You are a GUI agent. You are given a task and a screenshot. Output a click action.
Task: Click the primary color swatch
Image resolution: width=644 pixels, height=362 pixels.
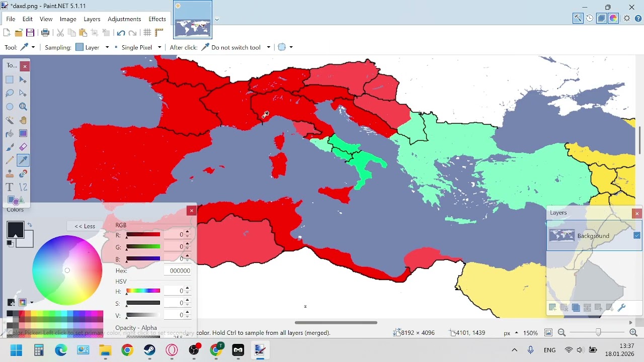coord(15,230)
